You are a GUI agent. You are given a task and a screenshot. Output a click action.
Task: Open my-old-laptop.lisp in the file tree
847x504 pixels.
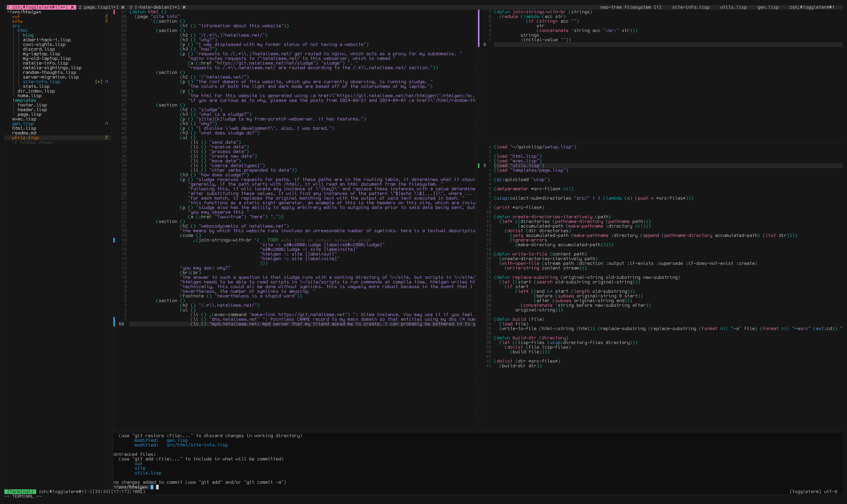point(47,59)
